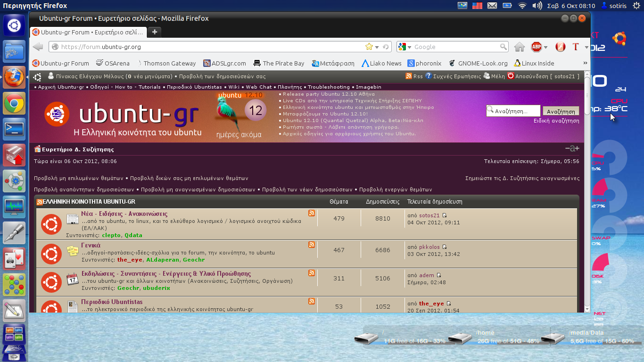644x362 pixels.
Task: Click the bookmark star in the URL bar
Action: coord(369,47)
